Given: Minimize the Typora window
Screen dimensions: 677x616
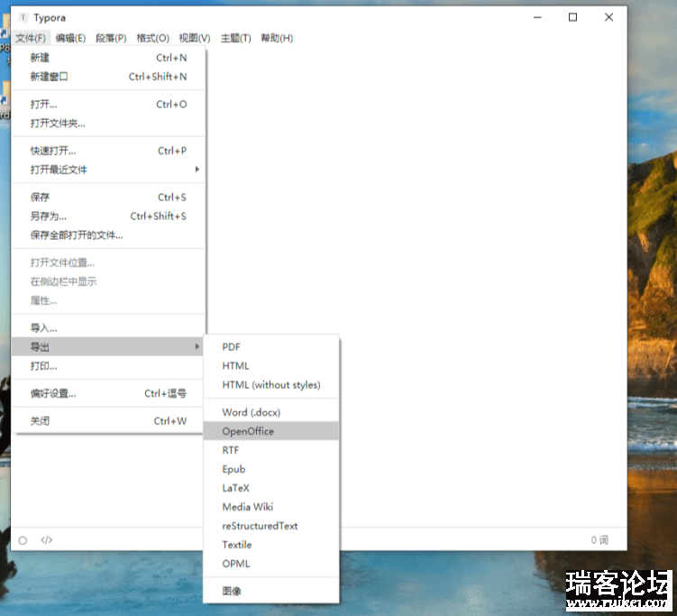Looking at the screenshot, I should [x=537, y=17].
